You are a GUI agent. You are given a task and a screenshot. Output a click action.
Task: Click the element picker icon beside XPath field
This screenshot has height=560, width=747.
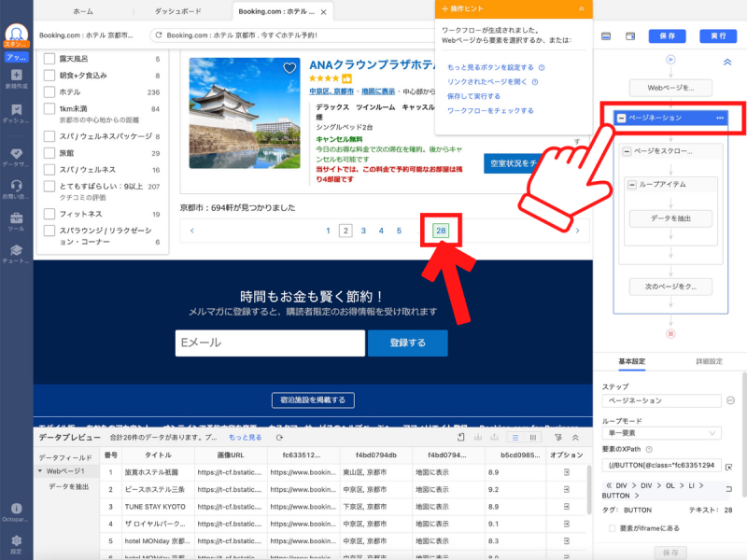point(729,467)
